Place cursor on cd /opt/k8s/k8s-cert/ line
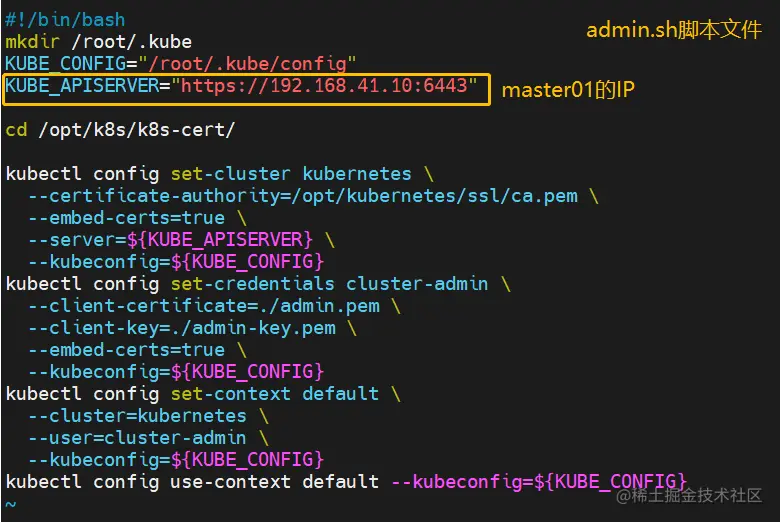This screenshot has width=780, height=522. pyautogui.click(x=120, y=129)
